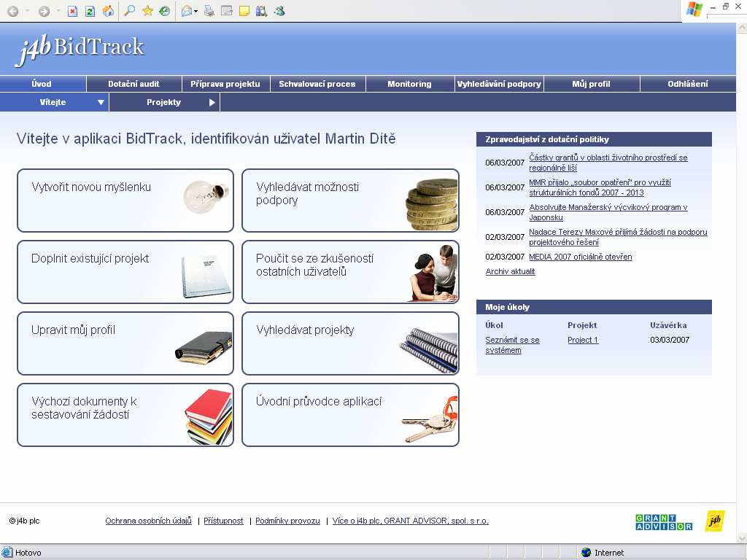Click the keys image
The width and height of the screenshot is (747, 560).
point(429,419)
